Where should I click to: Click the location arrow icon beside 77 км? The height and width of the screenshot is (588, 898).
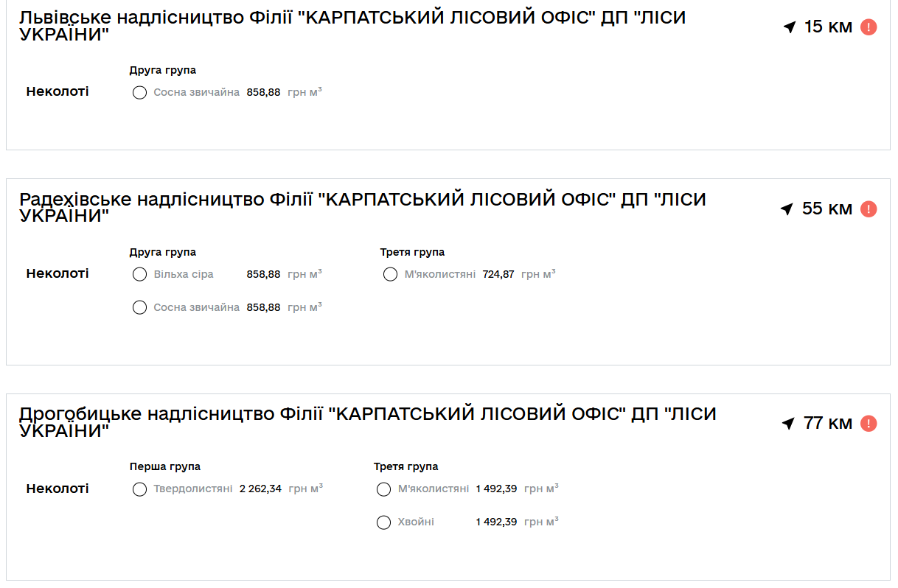coord(788,424)
